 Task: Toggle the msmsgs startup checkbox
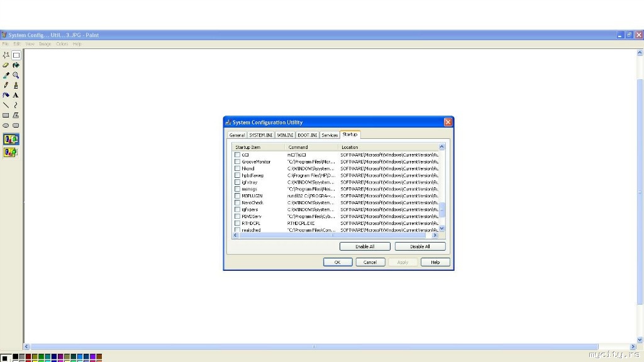(x=237, y=189)
